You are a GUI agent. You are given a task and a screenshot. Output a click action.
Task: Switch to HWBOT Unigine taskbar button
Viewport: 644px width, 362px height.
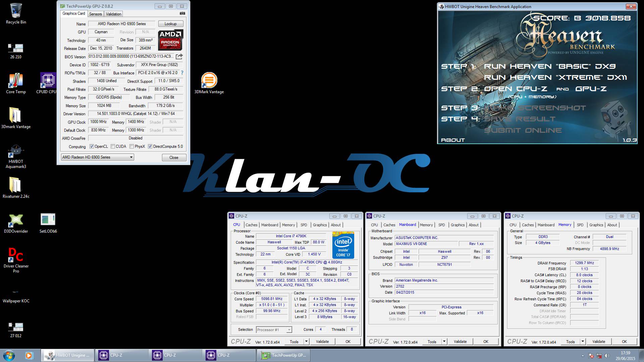pyautogui.click(x=67, y=355)
